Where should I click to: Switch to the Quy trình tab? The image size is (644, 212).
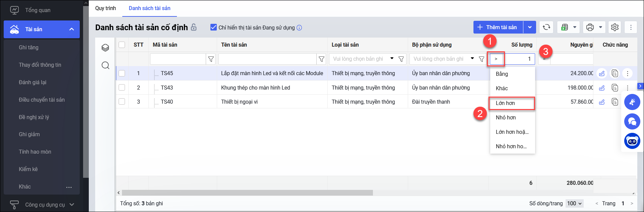(x=106, y=8)
